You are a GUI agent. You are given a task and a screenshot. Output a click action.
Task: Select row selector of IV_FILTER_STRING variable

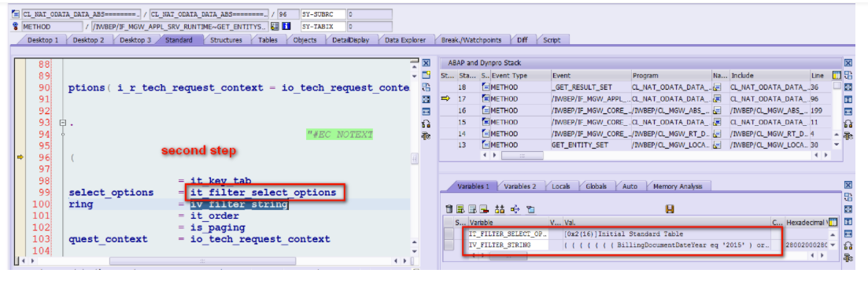point(449,245)
